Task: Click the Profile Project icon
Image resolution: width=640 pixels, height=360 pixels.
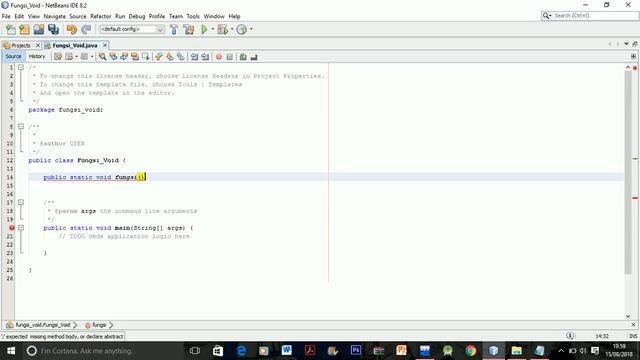Action: pyautogui.click(x=242, y=29)
